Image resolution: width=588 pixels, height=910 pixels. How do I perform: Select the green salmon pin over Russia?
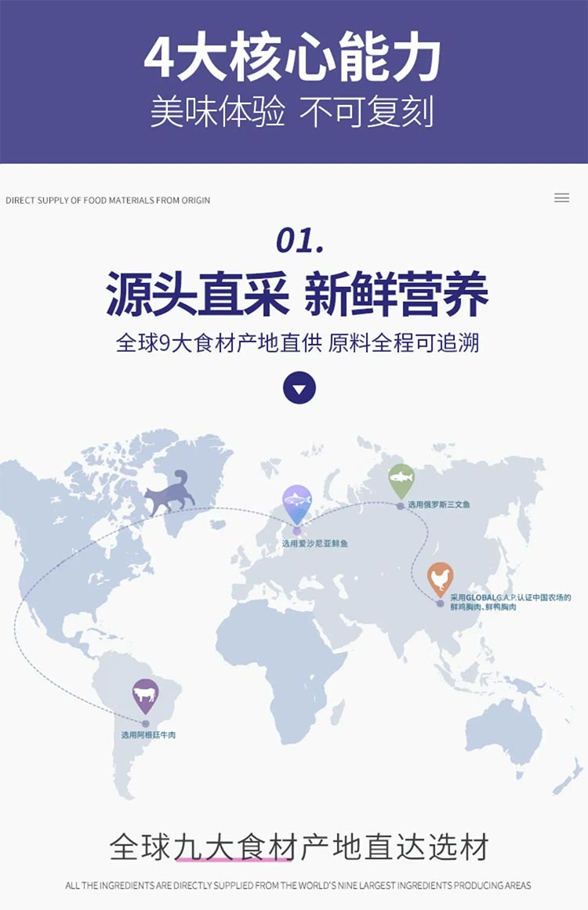pos(401,480)
